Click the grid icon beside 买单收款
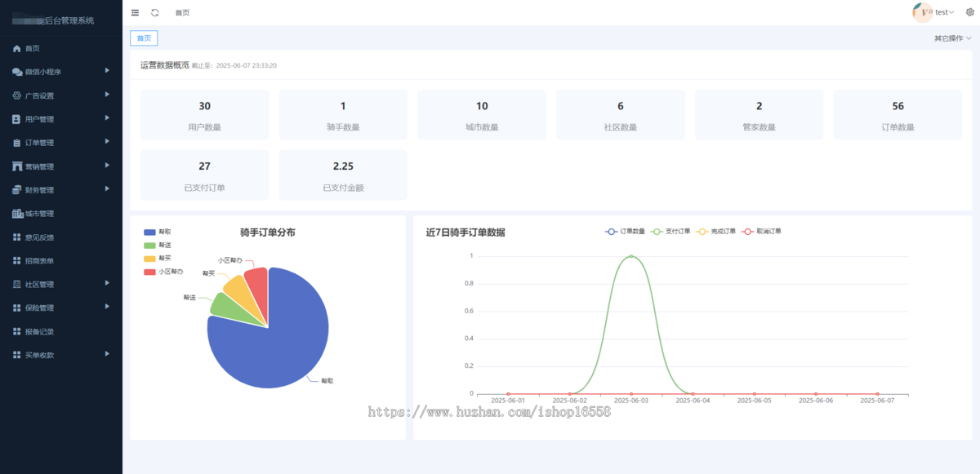This screenshot has width=980, height=474. coord(17,356)
